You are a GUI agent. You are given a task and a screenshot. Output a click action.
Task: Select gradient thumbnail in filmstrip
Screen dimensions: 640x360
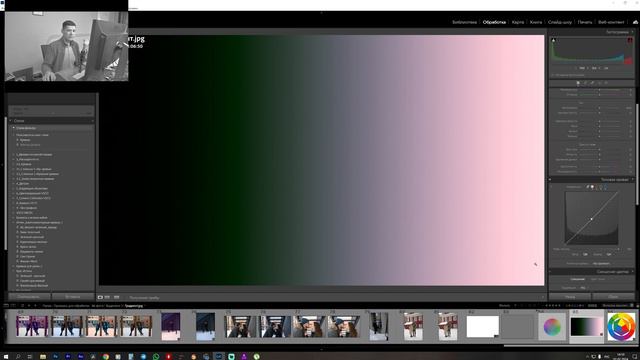[587, 327]
